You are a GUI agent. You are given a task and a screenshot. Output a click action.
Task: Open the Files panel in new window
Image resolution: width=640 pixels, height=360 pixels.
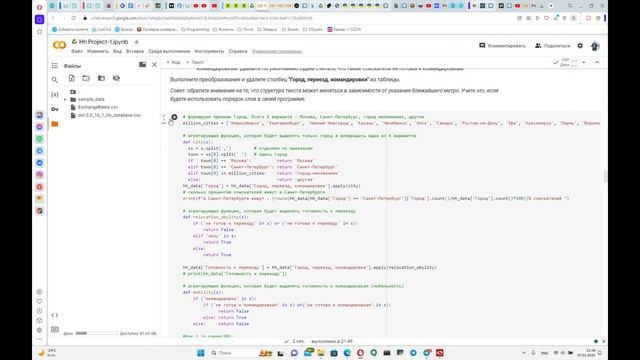coord(142,64)
